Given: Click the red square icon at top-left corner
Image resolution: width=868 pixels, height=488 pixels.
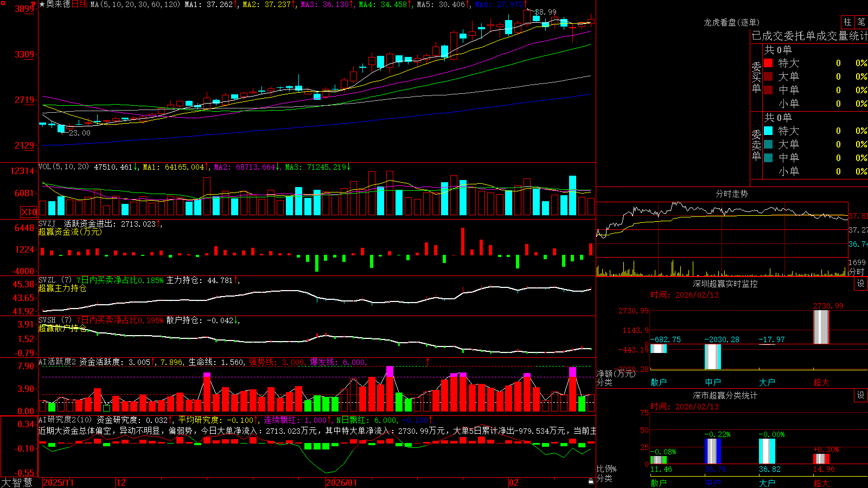Looking at the screenshot, I should (x=3, y=3).
